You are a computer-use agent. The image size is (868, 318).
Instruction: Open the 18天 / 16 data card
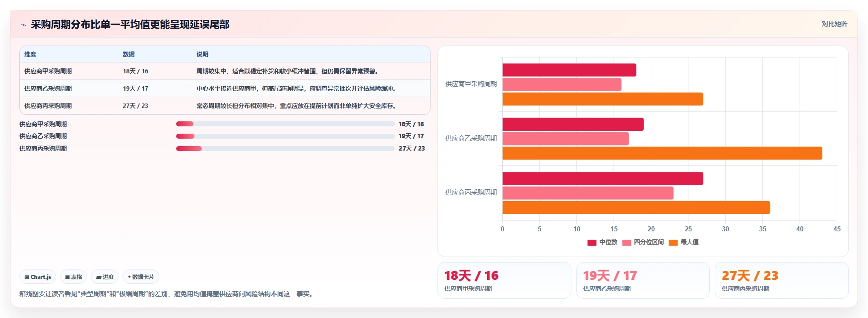point(504,280)
